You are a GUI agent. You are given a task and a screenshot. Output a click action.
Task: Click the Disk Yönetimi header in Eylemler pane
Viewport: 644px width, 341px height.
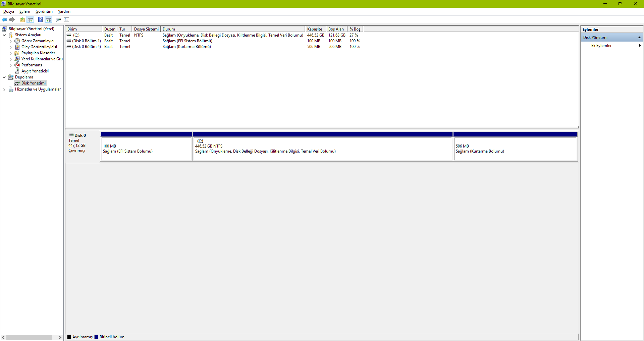pyautogui.click(x=612, y=38)
